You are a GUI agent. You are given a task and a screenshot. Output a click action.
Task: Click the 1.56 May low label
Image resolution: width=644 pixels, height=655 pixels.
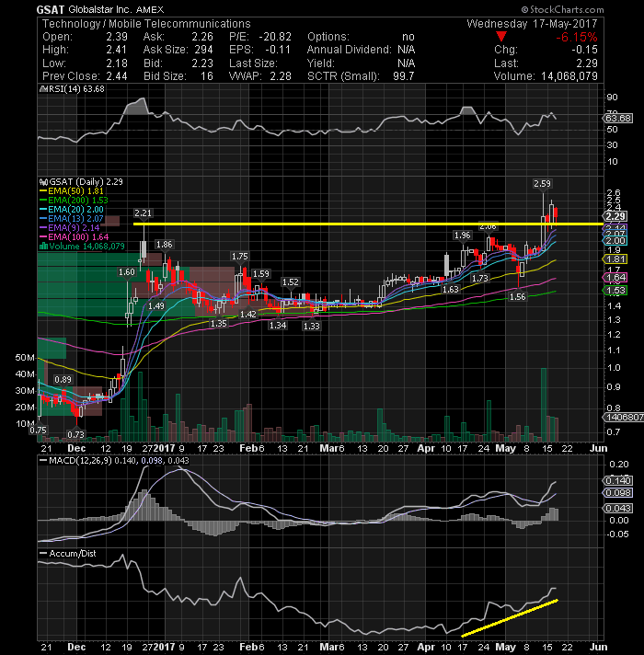click(x=518, y=296)
